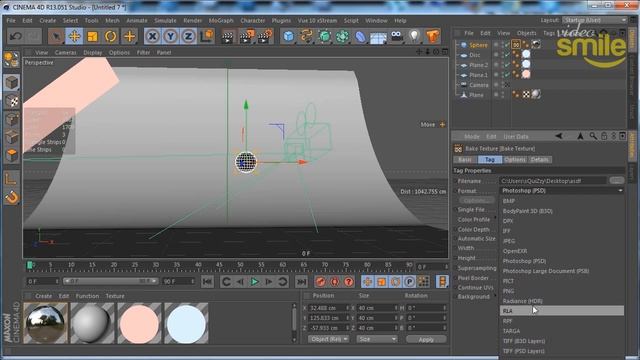
Task: Open viewport Cameras menu
Action: pos(65,52)
